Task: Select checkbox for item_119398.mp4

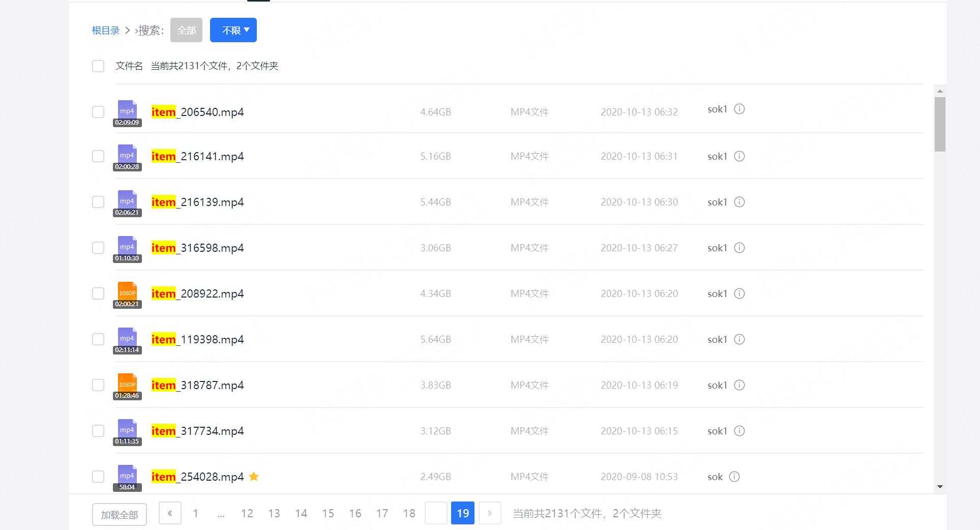Action: [x=98, y=339]
